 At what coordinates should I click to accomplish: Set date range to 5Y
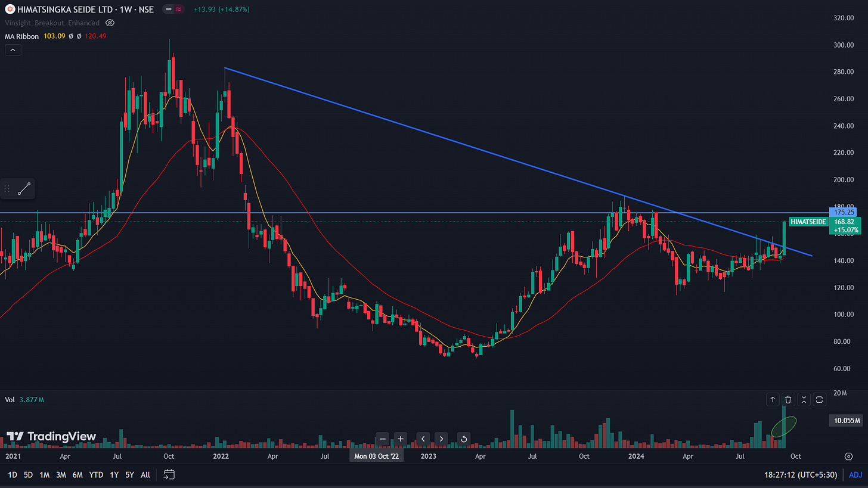click(x=130, y=475)
